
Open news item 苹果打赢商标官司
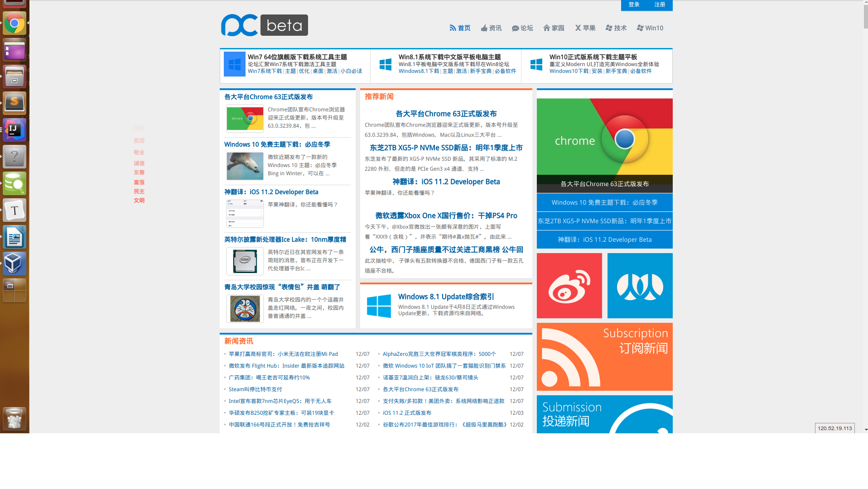tap(283, 354)
